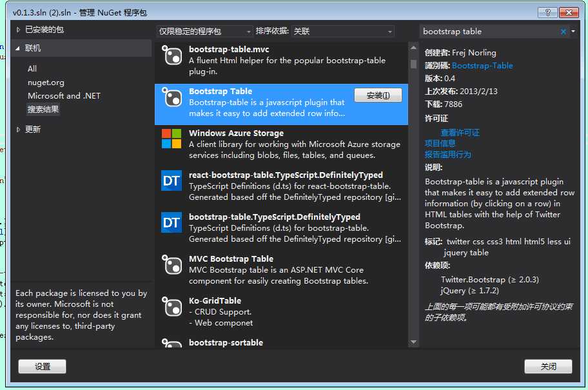Click the Ko-GridTable package icon
The image size is (588, 390).
(171, 306)
